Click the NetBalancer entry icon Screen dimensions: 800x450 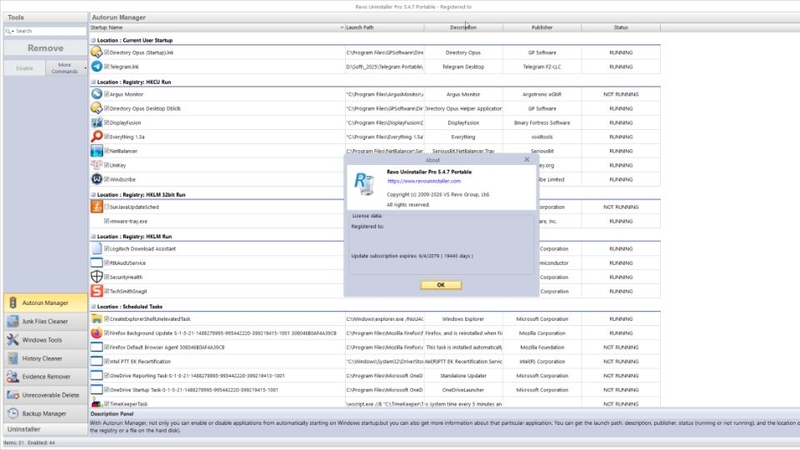96,151
